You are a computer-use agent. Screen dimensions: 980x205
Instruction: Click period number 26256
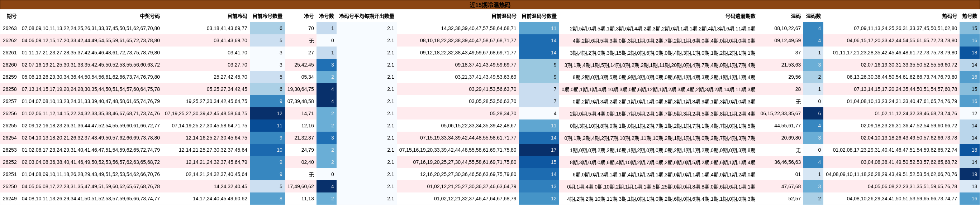(10, 113)
